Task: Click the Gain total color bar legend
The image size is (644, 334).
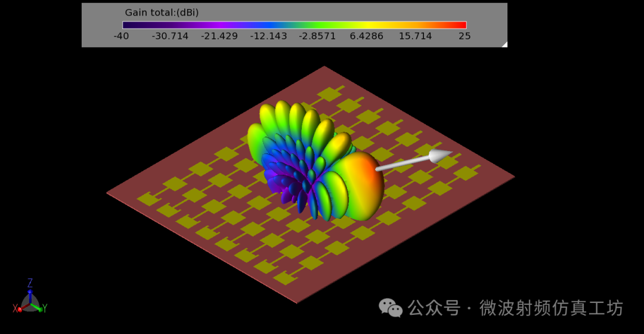Action: [x=295, y=25]
